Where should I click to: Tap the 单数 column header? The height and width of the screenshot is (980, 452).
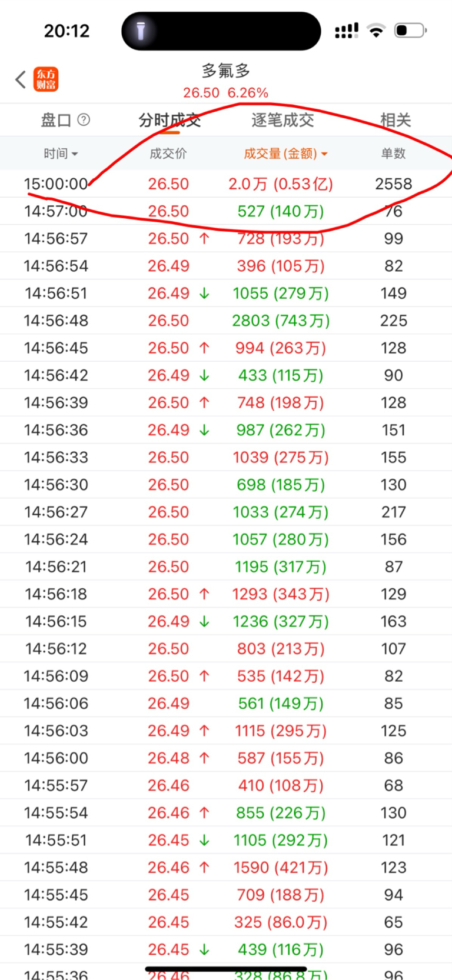393,154
